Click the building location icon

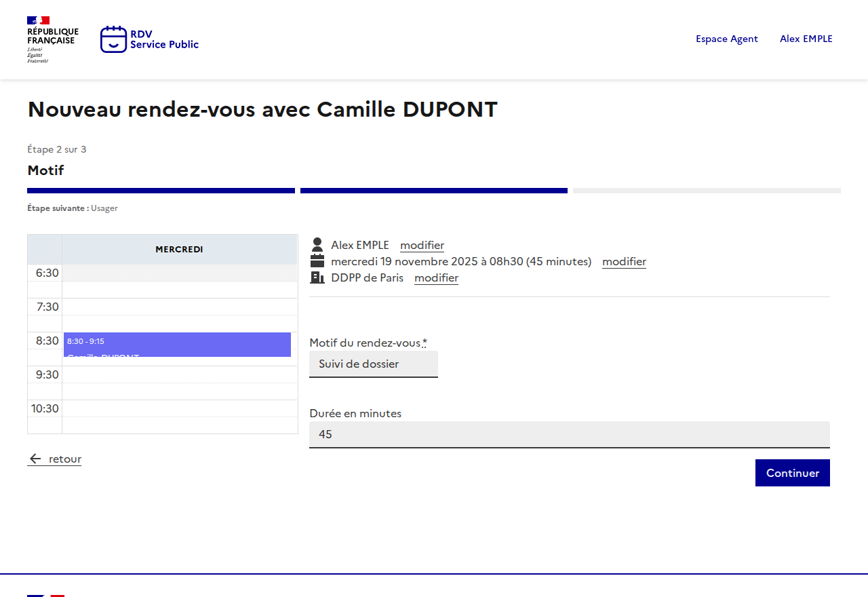point(317,277)
